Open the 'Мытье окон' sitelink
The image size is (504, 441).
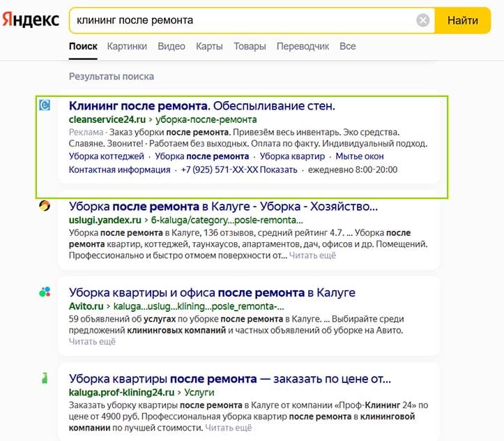tap(360, 156)
